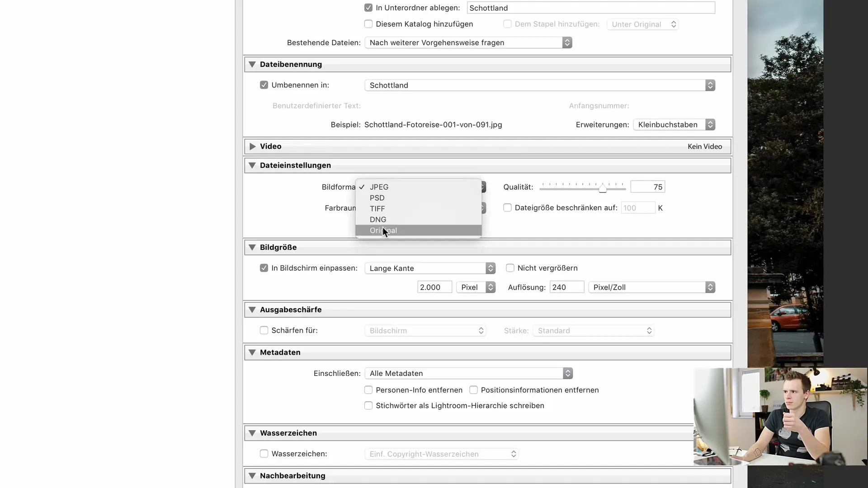Toggle Umbenennen in checkbox
The width and height of the screenshot is (868, 488).
264,85
